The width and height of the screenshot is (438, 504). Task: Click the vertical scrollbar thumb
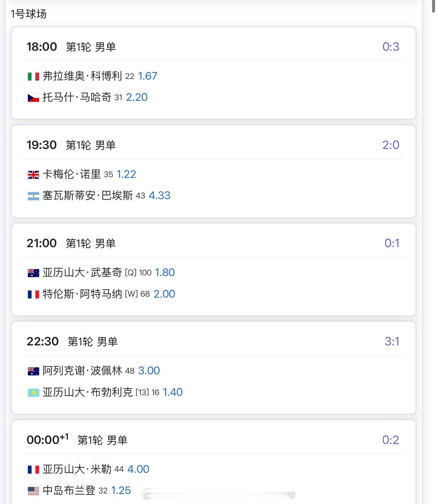click(433, 6)
